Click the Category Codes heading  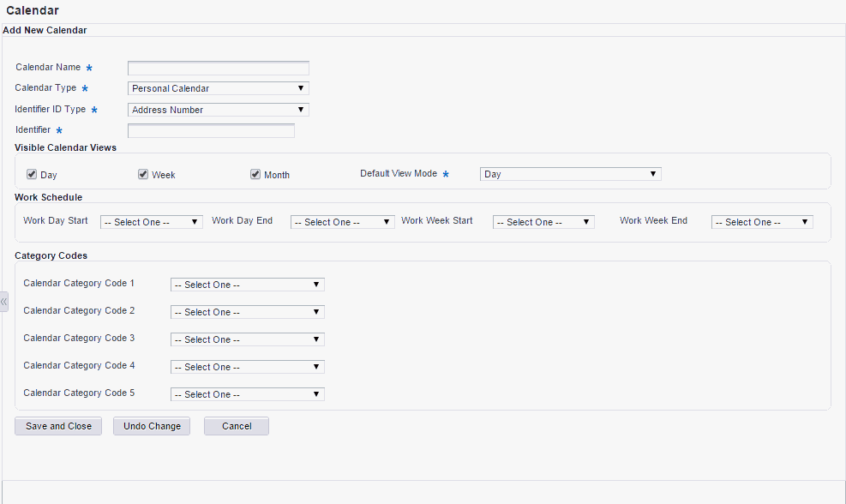tap(51, 255)
